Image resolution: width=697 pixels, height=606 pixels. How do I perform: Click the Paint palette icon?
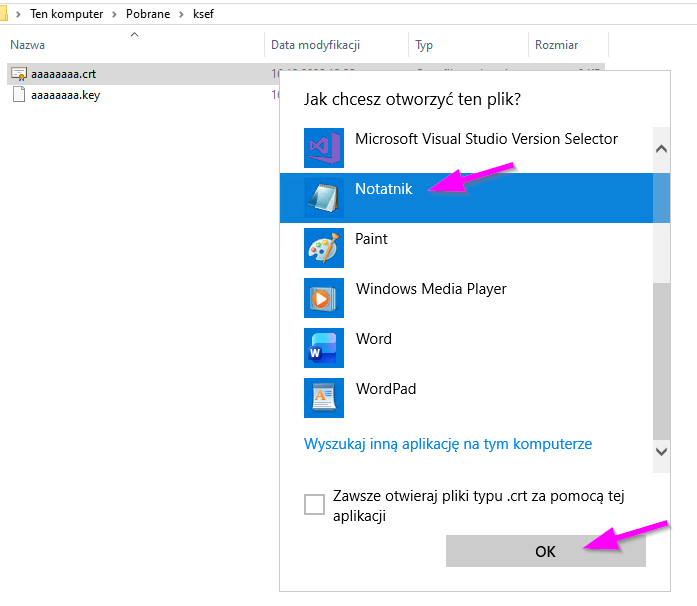(323, 248)
